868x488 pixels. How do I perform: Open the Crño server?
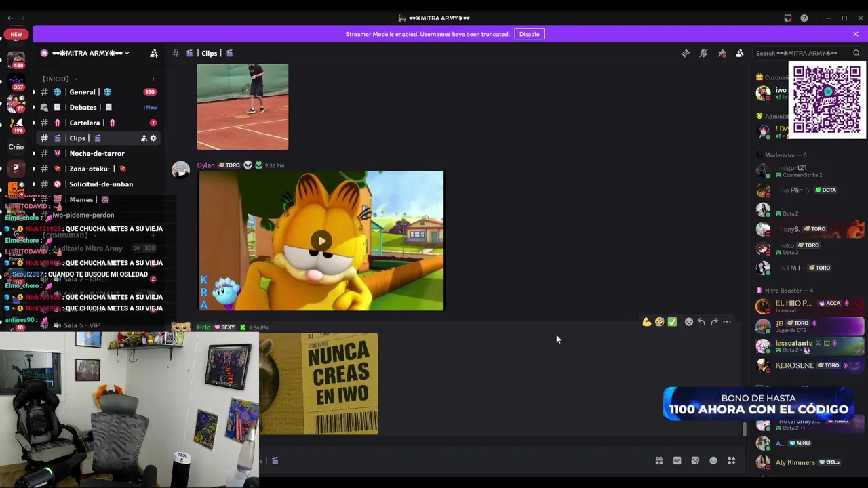(x=16, y=146)
